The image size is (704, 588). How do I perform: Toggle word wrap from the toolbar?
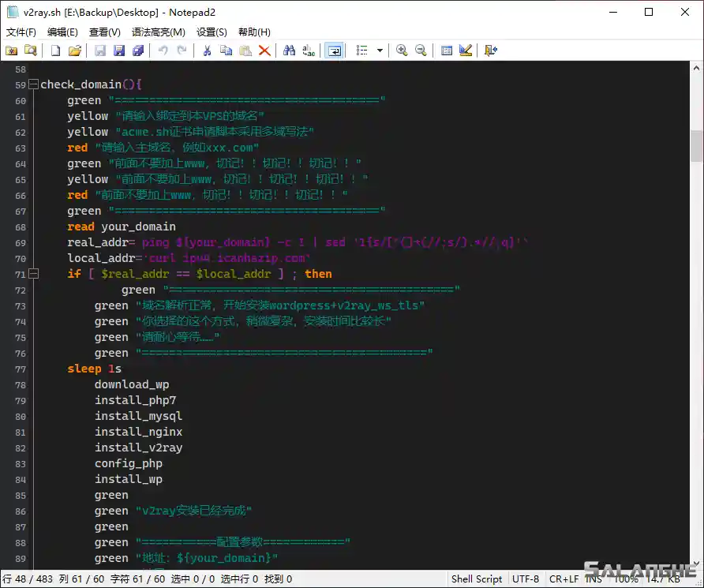(334, 51)
